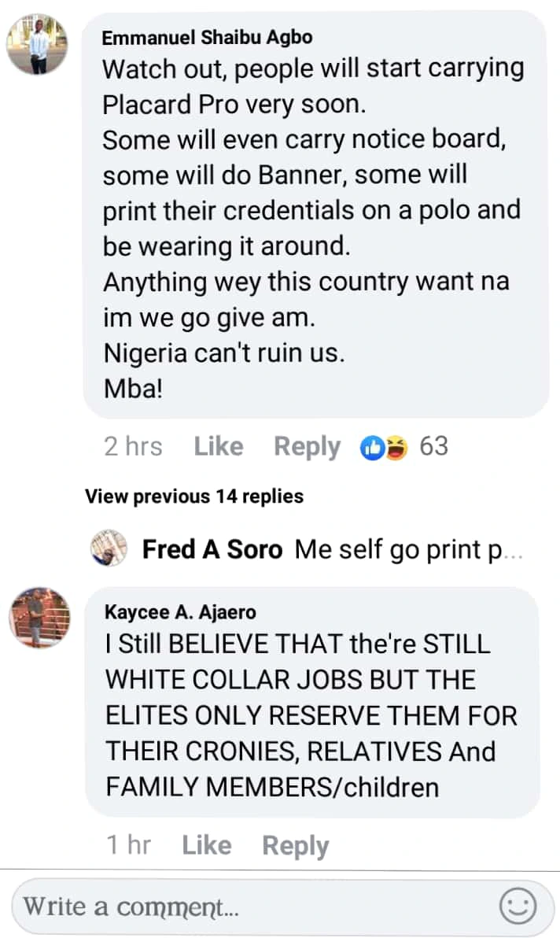Reply to Kaycee A. Ajaero's comment
Viewport: 560px width, 938px height.
tap(295, 845)
